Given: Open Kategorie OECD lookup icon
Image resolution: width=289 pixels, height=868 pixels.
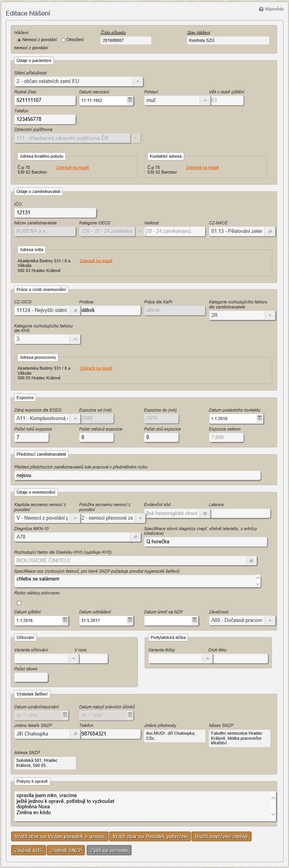Looking at the screenshot, I should 140,231.
